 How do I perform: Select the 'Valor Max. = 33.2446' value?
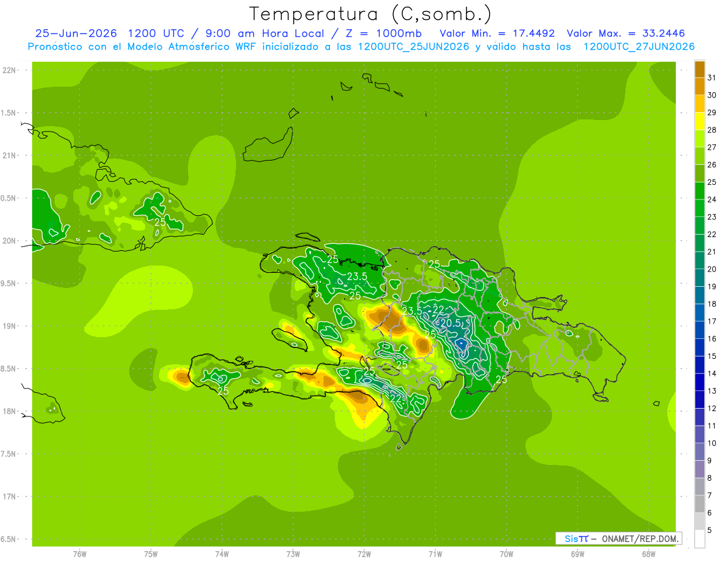click(625, 33)
